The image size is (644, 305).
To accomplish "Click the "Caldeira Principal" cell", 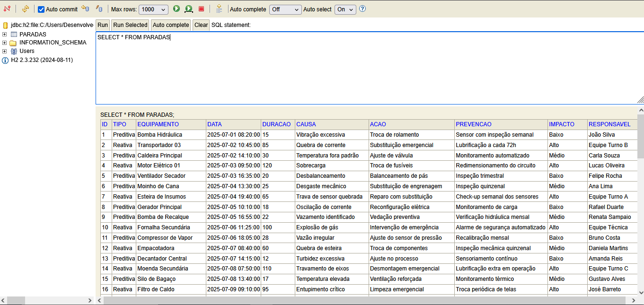I will (x=171, y=156).
